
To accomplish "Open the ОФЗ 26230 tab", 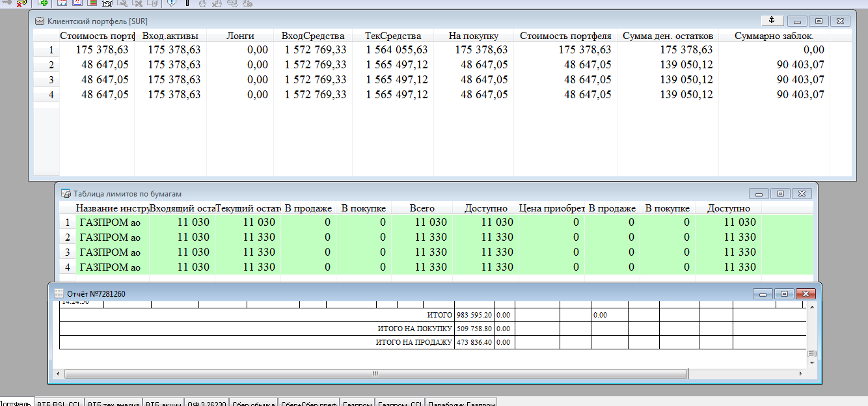I will [206, 403].
